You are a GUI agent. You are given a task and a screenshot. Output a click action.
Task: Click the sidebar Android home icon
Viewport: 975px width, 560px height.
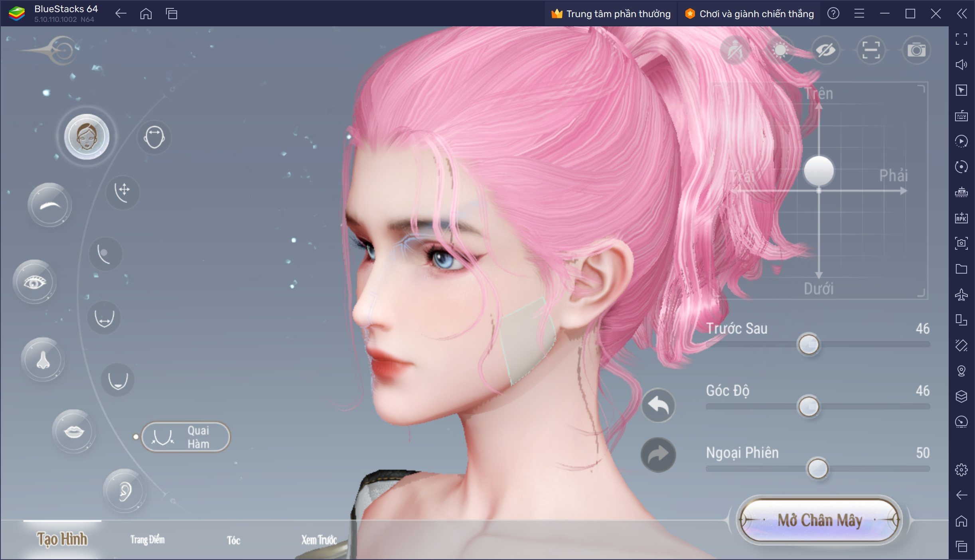click(961, 521)
